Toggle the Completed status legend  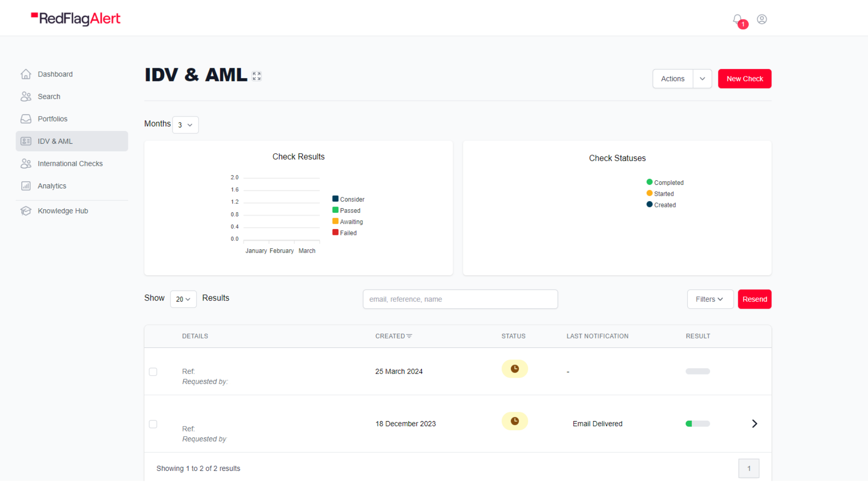(x=665, y=183)
